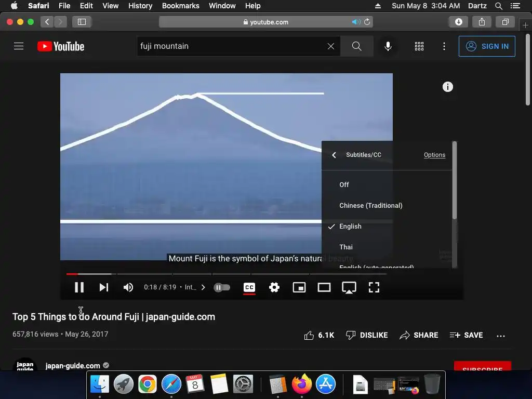
Task: Click the page vertical scrollbar
Action: [x=528, y=70]
